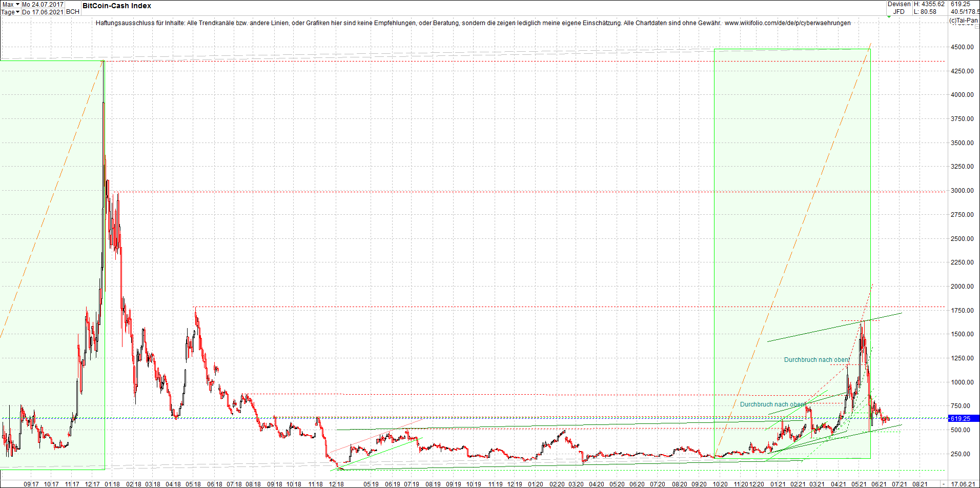
Task: Click the green triangle marker below JFD
Action: 889,17
